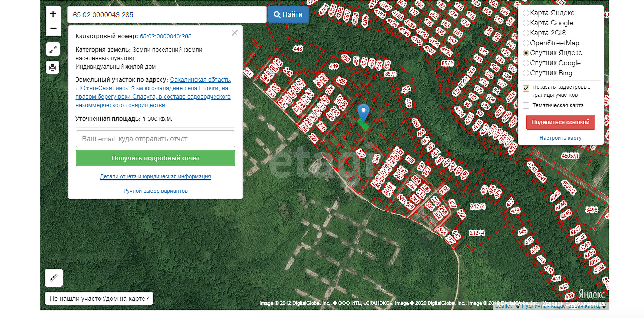644x318 pixels.
Task: Open cadastral number link 65:02:0000043:285
Action: point(165,36)
